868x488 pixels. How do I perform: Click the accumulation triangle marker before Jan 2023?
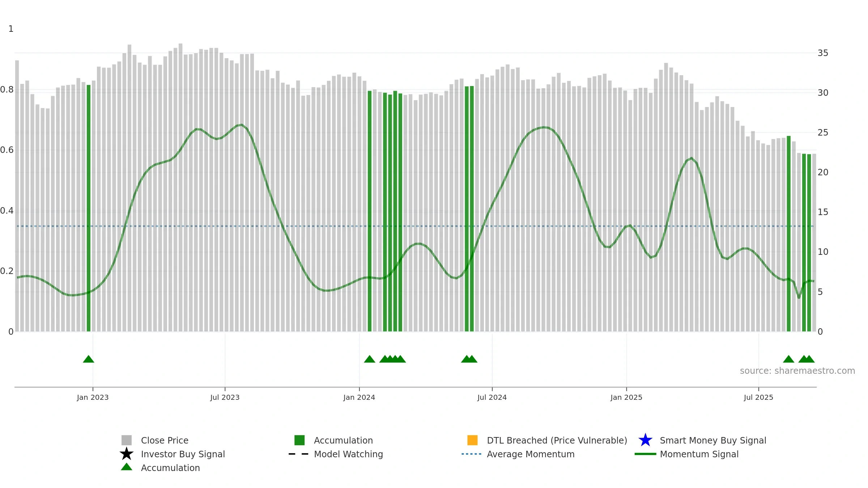click(89, 359)
